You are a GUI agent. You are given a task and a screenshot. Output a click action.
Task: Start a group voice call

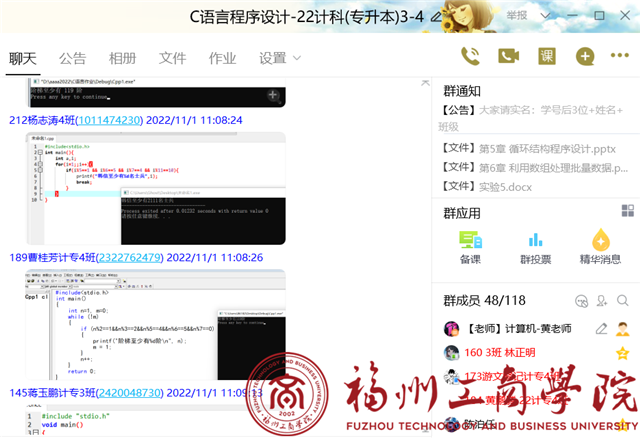(469, 56)
